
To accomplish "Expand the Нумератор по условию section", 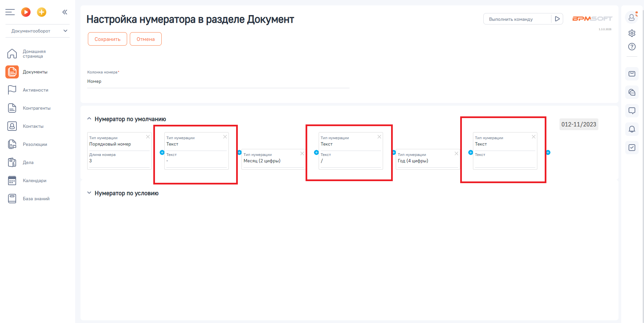I will [89, 193].
